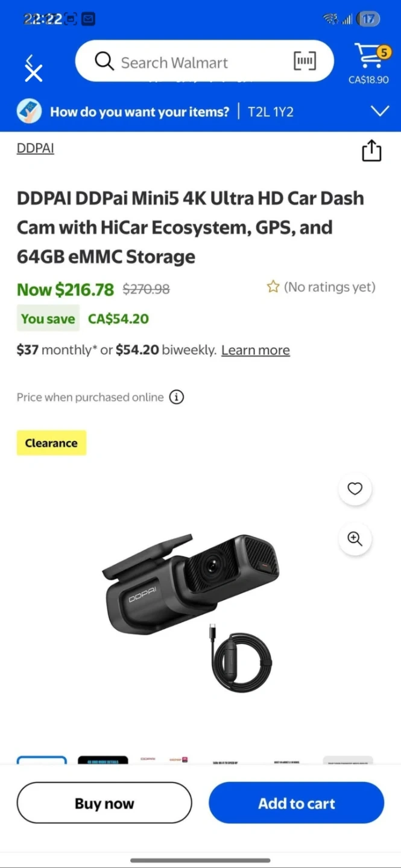
Task: Add dash cam to favorites heart
Action: [355, 489]
